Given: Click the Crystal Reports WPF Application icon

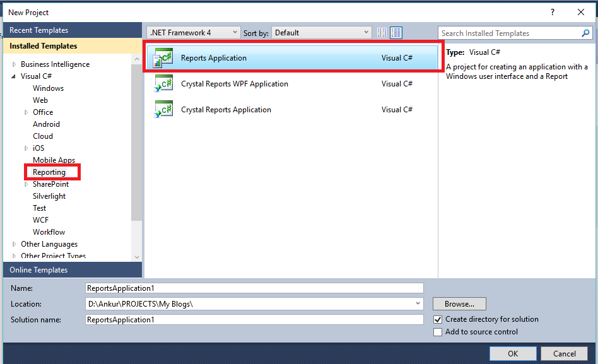Looking at the screenshot, I should (x=163, y=83).
